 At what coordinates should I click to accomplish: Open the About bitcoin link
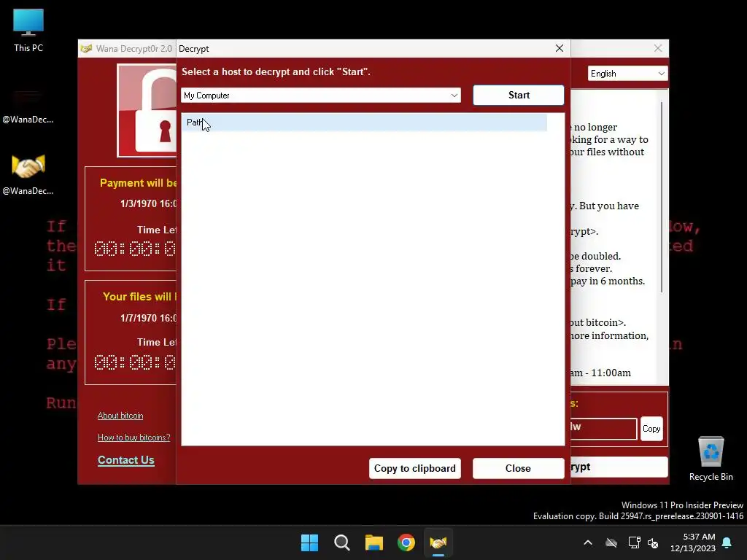pyautogui.click(x=120, y=416)
